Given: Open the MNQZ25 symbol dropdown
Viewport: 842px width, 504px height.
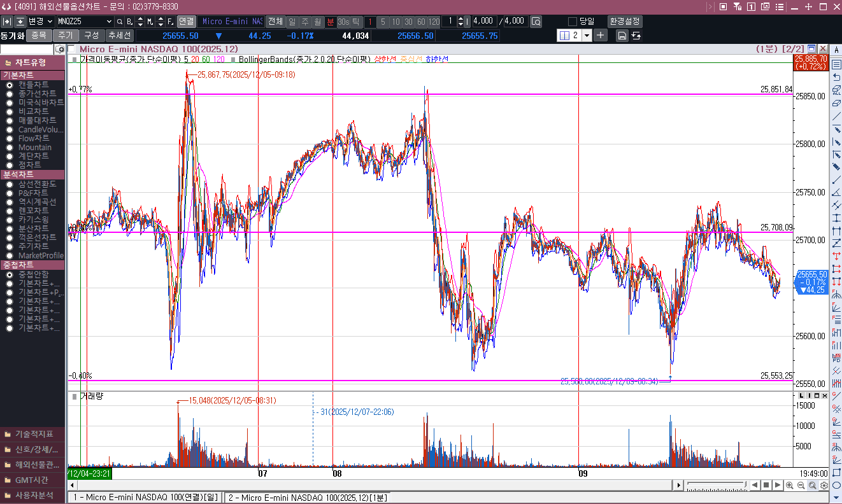Looking at the screenshot, I should 108,21.
